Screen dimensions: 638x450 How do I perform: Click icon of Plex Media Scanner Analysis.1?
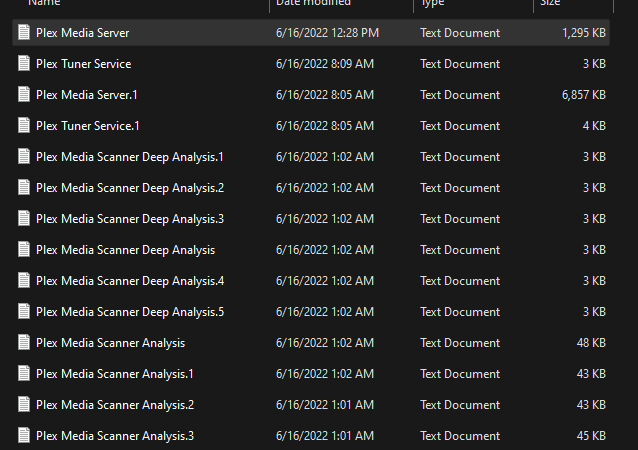pyautogui.click(x=24, y=374)
